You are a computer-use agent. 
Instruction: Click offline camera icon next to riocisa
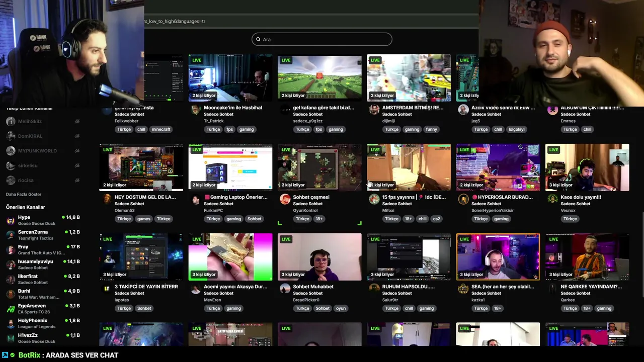[77, 180]
